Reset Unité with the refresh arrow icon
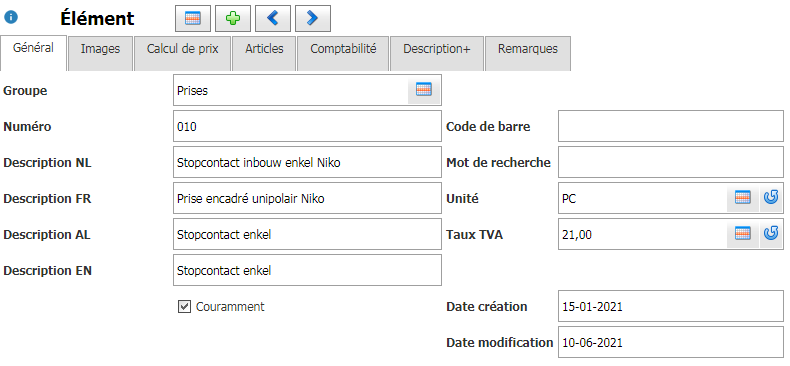The height and width of the screenshot is (366, 790). point(771,198)
